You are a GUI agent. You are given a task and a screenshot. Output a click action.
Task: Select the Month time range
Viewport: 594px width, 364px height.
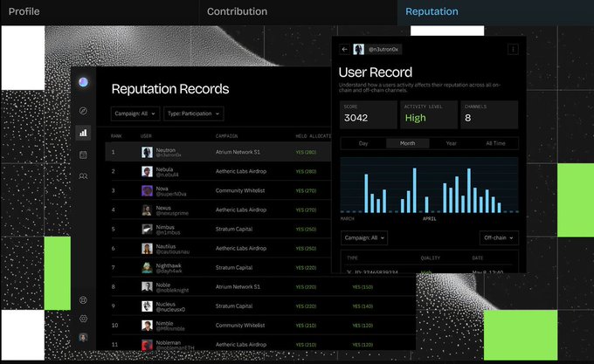407,143
